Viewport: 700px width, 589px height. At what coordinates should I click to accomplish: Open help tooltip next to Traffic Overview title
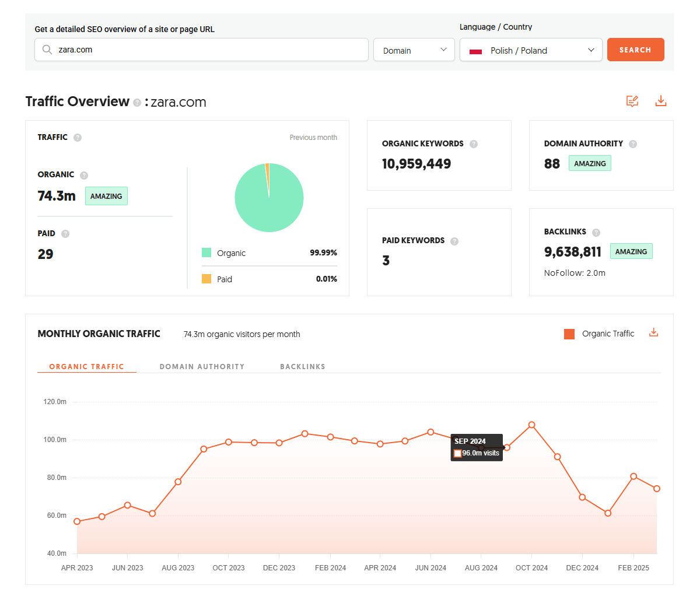pos(137,103)
